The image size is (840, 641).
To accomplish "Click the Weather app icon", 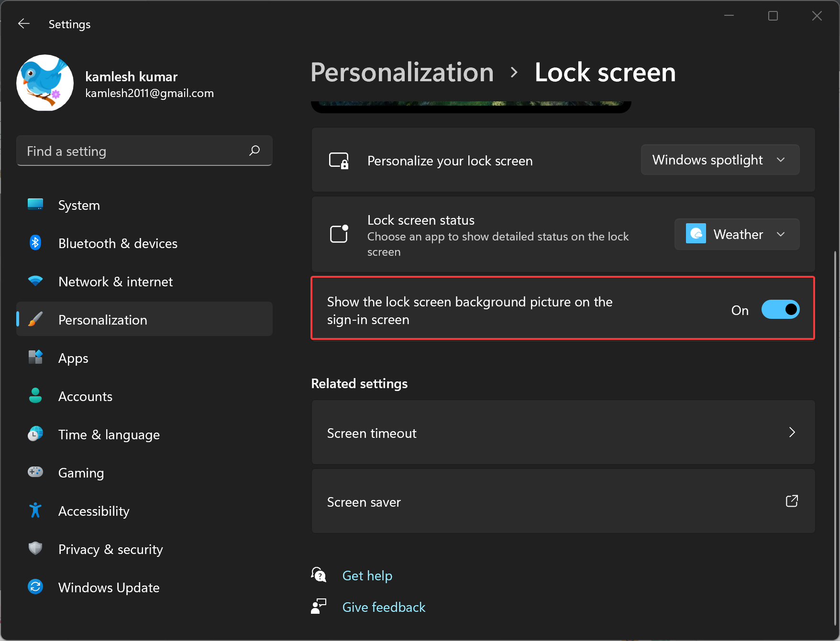I will click(696, 234).
